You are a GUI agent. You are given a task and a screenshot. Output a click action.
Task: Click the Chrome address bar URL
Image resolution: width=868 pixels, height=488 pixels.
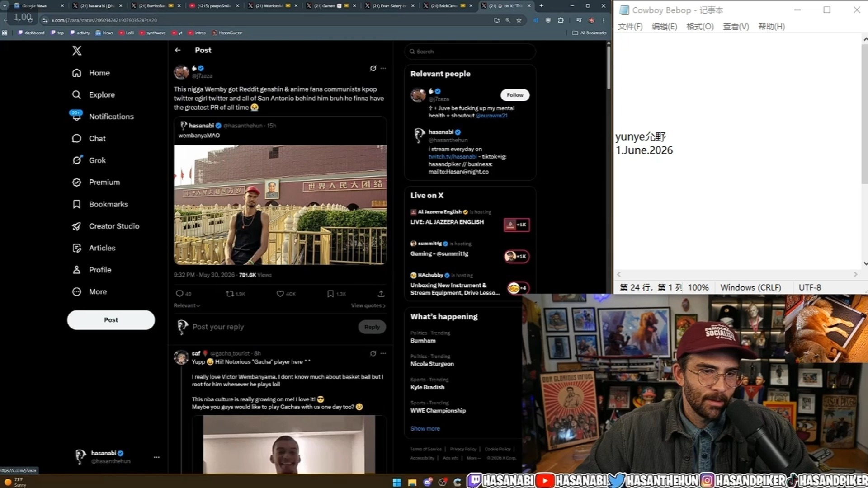104,20
